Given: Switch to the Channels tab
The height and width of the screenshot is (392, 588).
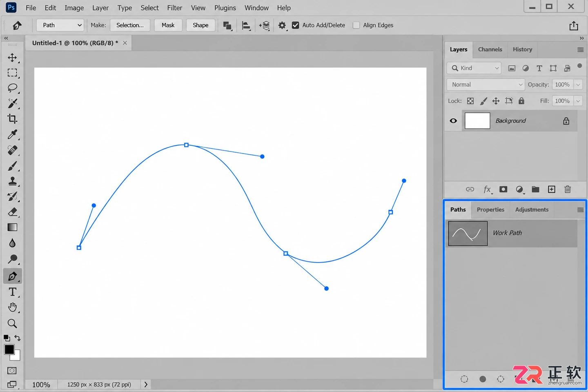Looking at the screenshot, I should 490,49.
